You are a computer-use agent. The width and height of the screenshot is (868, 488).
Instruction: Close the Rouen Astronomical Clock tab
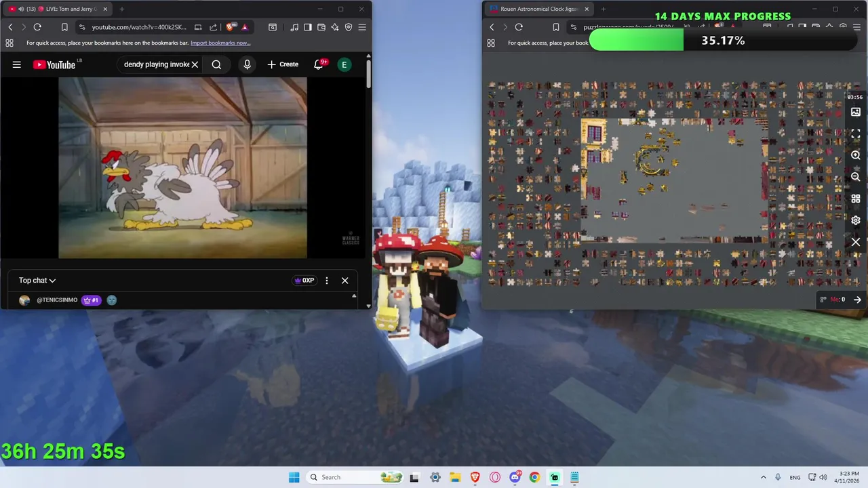pyautogui.click(x=587, y=9)
